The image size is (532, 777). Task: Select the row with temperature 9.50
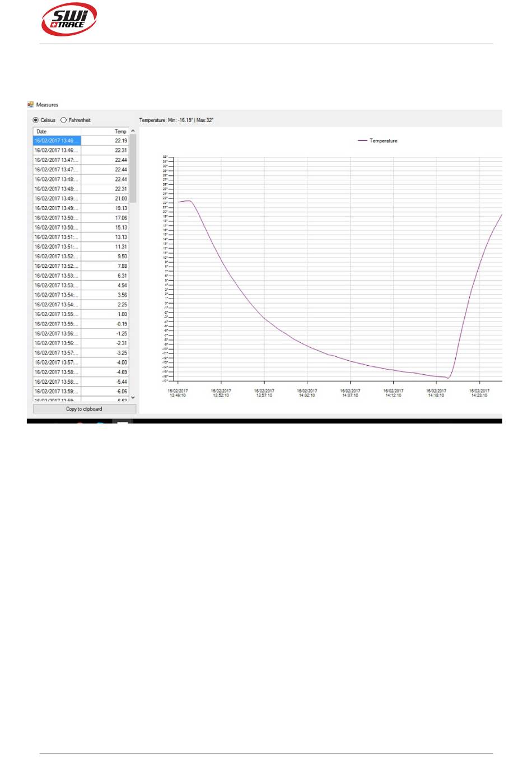coord(81,256)
